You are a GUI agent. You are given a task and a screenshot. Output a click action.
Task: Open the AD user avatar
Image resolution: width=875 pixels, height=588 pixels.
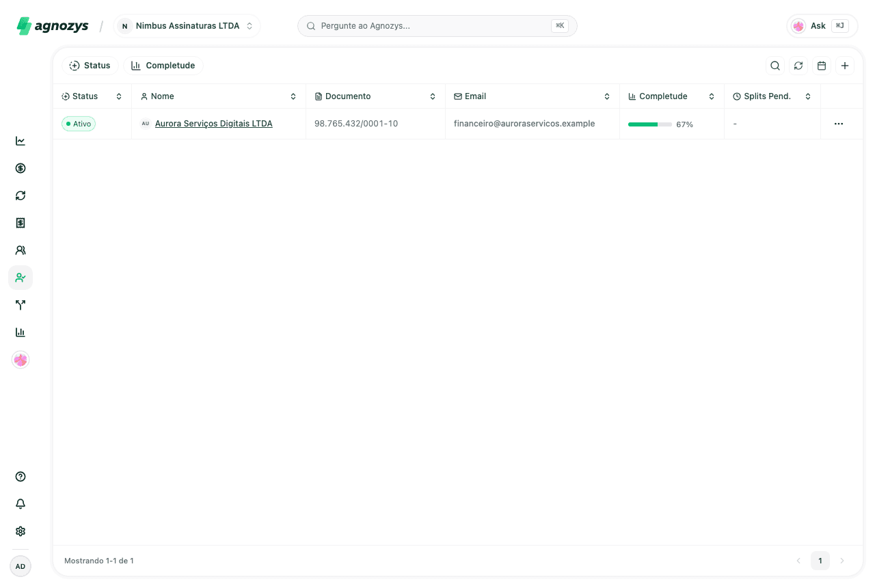pos(21,566)
